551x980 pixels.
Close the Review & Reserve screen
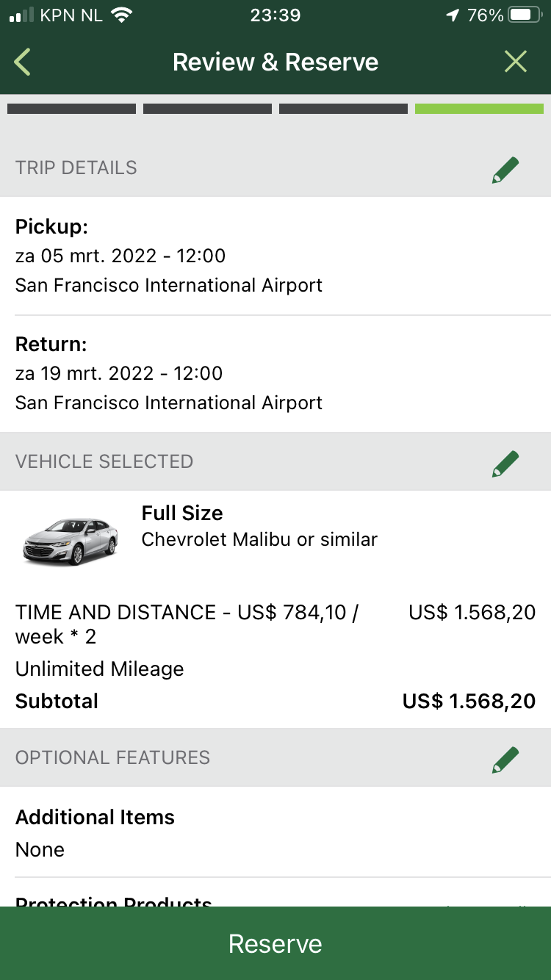pyautogui.click(x=516, y=62)
